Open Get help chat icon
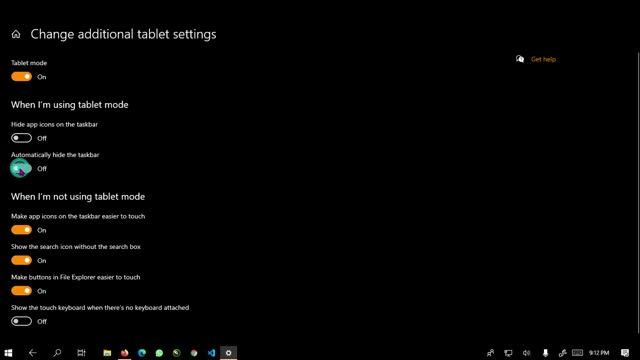640x360 pixels. [520, 59]
